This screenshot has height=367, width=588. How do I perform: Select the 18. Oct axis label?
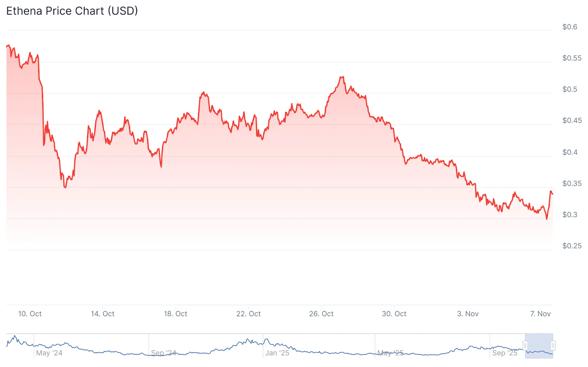(175, 314)
